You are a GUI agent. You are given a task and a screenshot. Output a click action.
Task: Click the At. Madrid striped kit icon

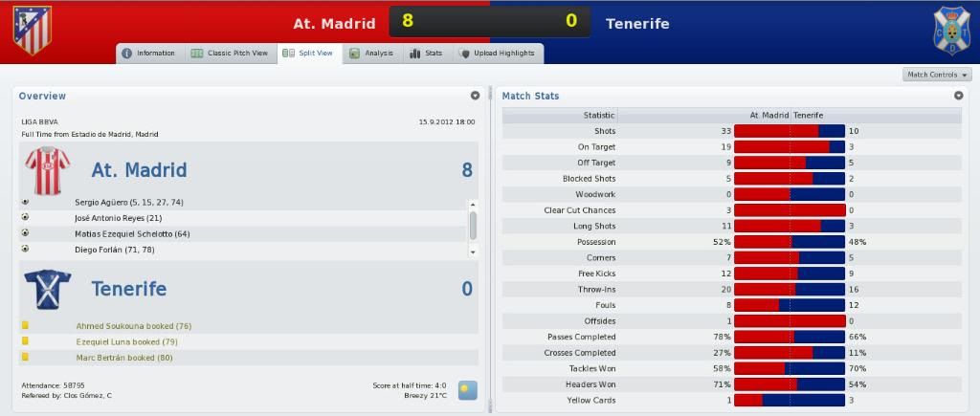click(x=48, y=170)
